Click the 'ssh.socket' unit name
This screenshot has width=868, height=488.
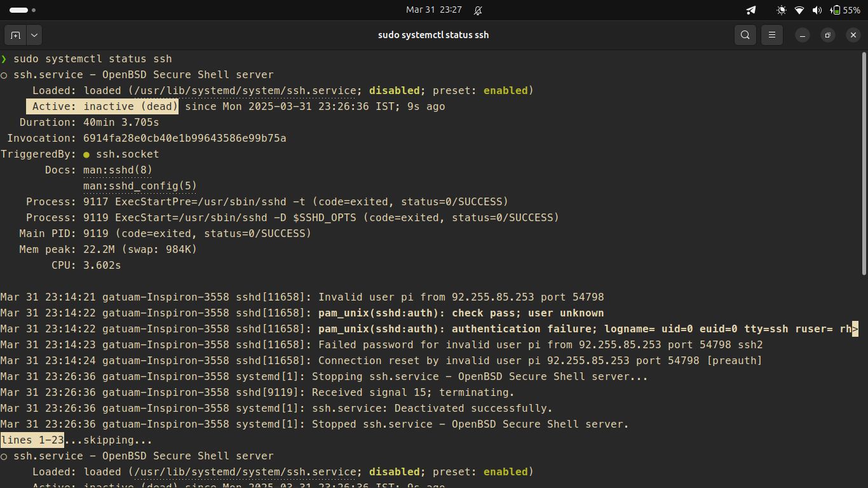tap(128, 154)
